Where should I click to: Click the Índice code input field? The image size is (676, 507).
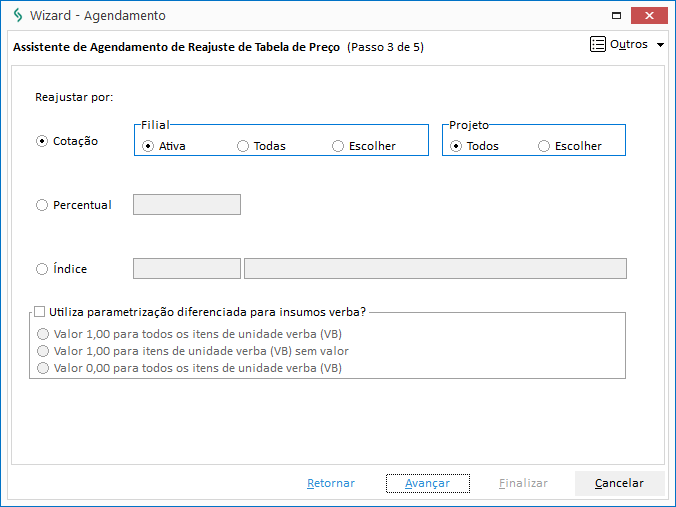(187, 269)
